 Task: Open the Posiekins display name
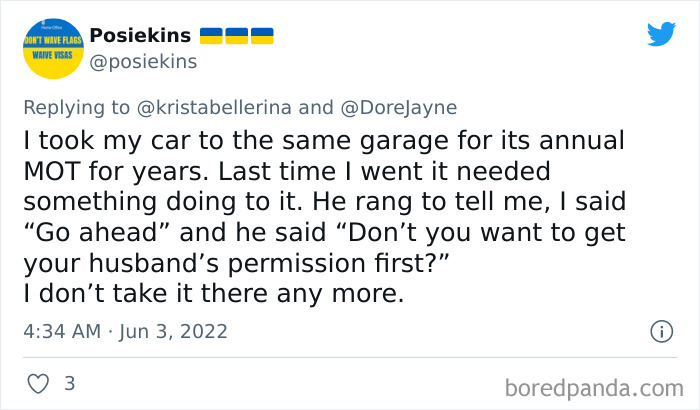(x=141, y=36)
